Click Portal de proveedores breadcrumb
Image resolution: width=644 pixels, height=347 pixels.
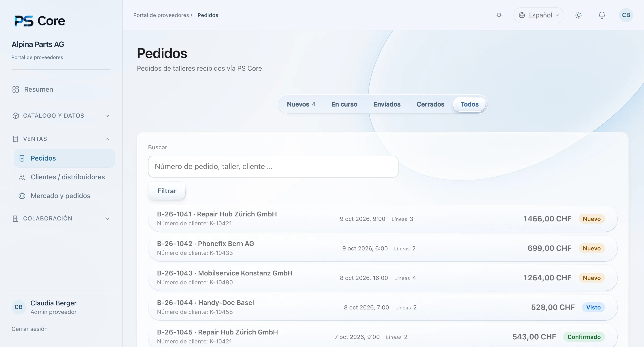coord(161,15)
